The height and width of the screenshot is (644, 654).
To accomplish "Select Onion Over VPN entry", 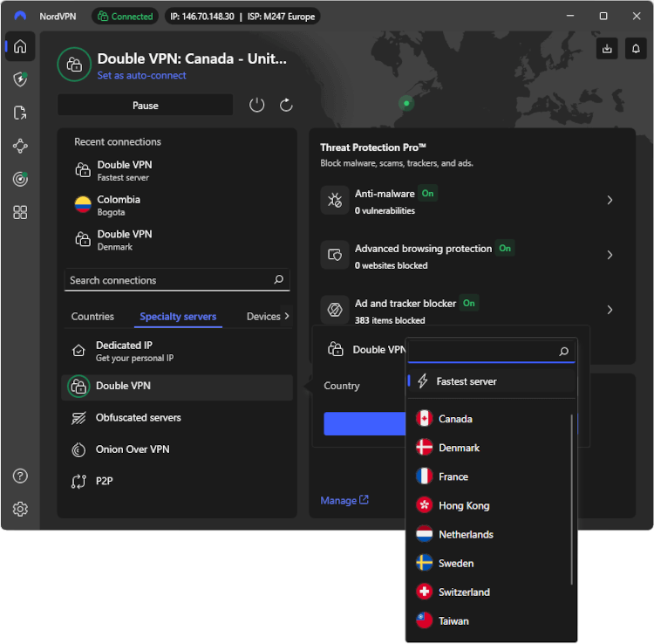I will point(177,449).
